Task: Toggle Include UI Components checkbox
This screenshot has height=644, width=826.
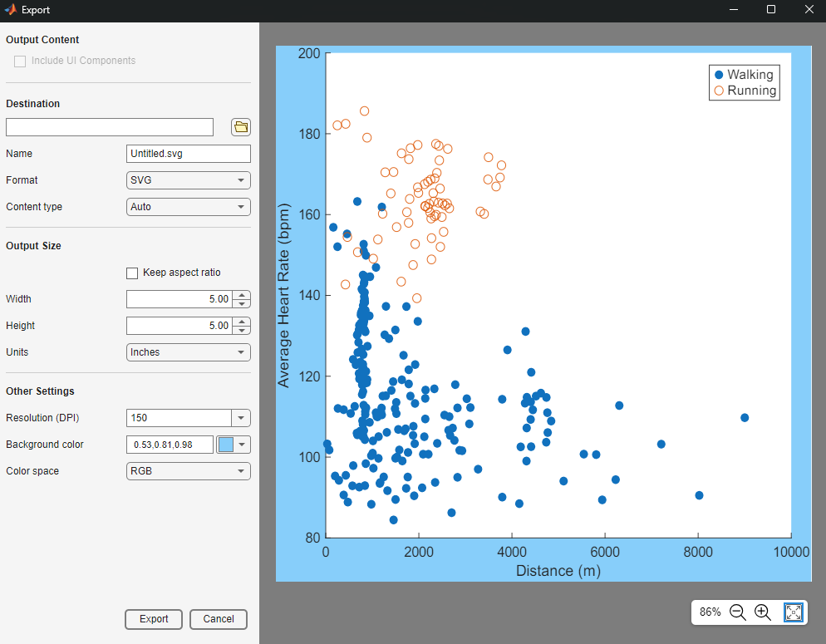Action: (20, 61)
